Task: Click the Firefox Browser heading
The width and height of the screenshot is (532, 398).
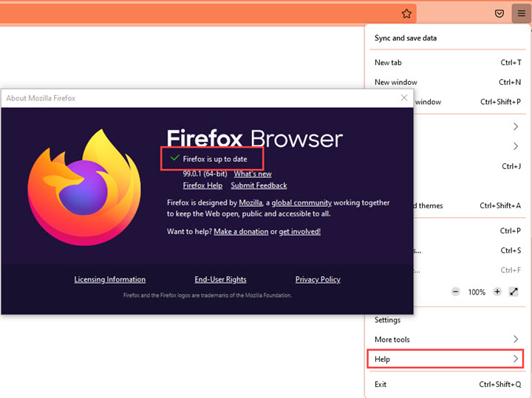Action: click(x=254, y=138)
